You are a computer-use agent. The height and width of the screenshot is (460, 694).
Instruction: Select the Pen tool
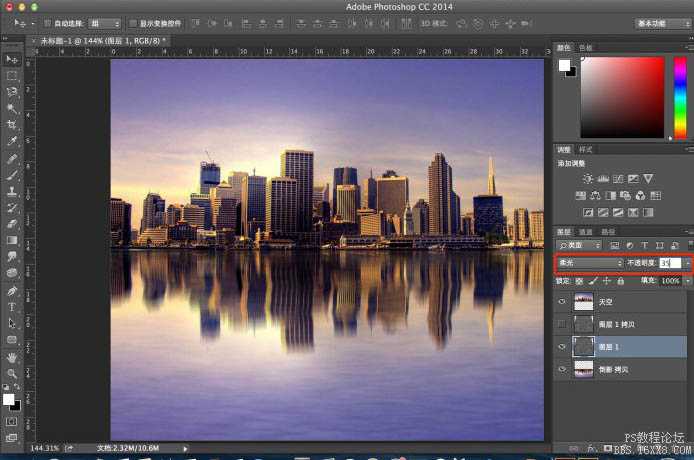click(x=12, y=291)
